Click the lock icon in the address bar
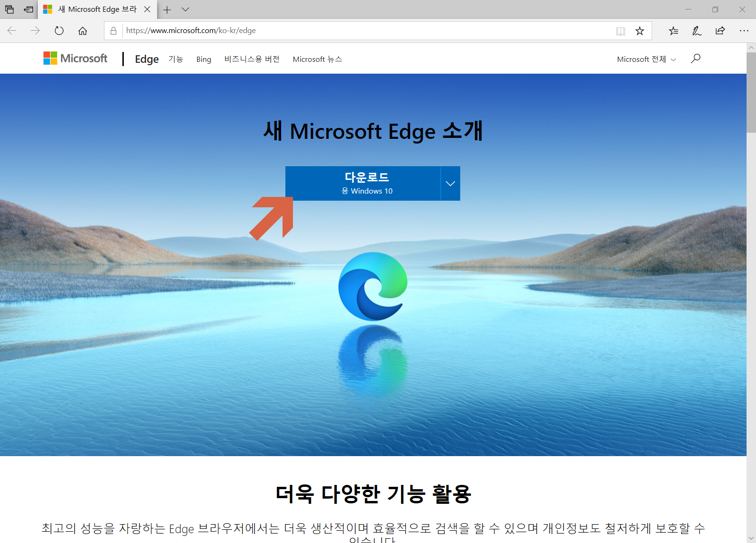756x543 pixels. coord(113,31)
